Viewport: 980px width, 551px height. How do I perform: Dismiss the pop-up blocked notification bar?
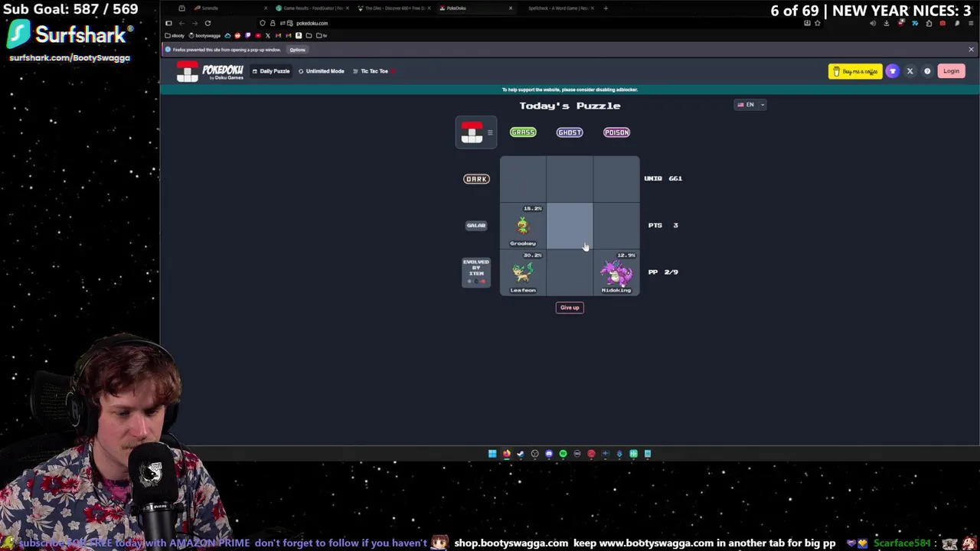tap(971, 50)
